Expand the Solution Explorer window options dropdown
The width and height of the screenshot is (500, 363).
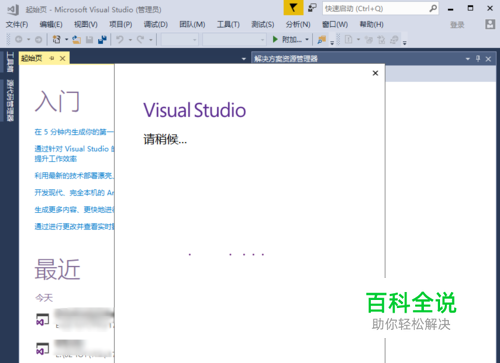468,59
